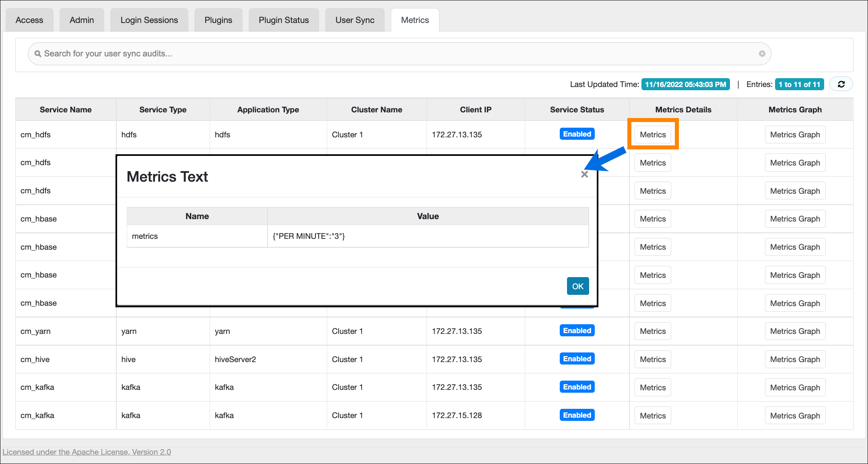
Task: Click the search magnifier icon
Action: [38, 54]
